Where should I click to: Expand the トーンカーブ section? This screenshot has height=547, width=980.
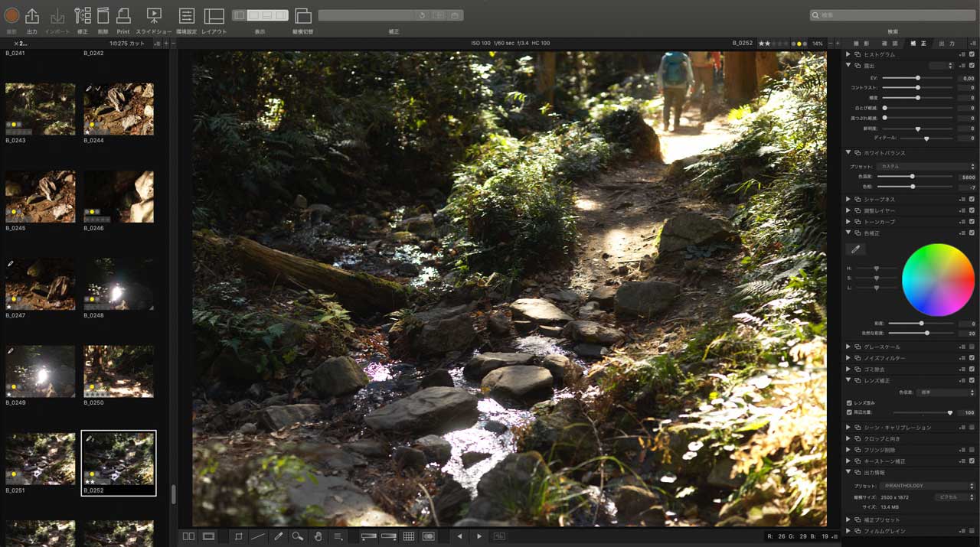[848, 222]
